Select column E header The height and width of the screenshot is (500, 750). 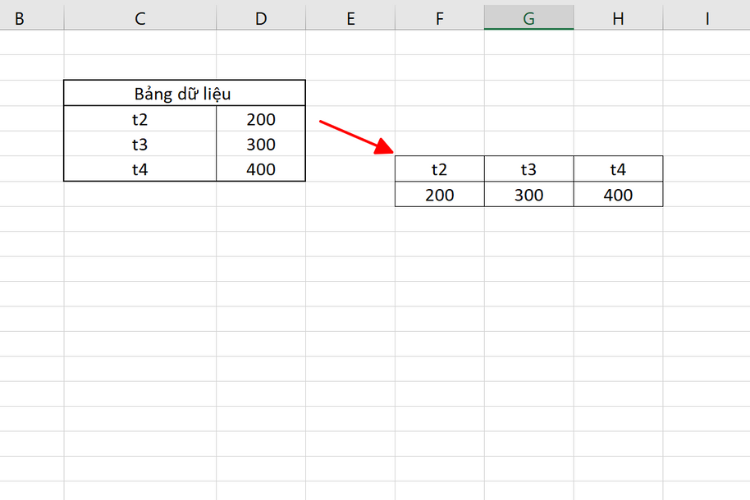point(351,18)
